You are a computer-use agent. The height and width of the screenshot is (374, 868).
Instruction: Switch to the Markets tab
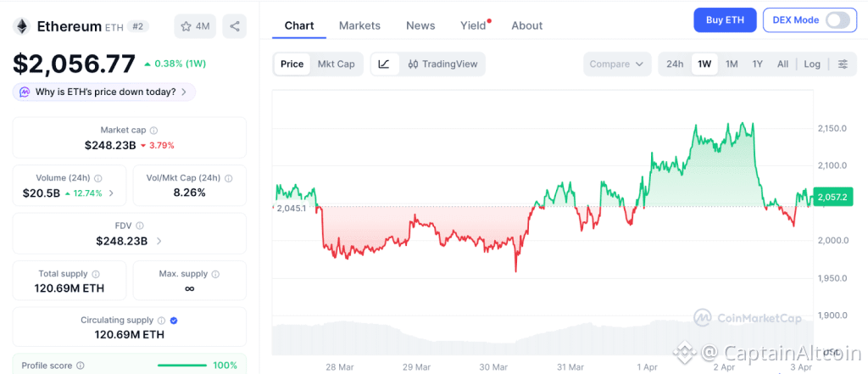coord(359,25)
